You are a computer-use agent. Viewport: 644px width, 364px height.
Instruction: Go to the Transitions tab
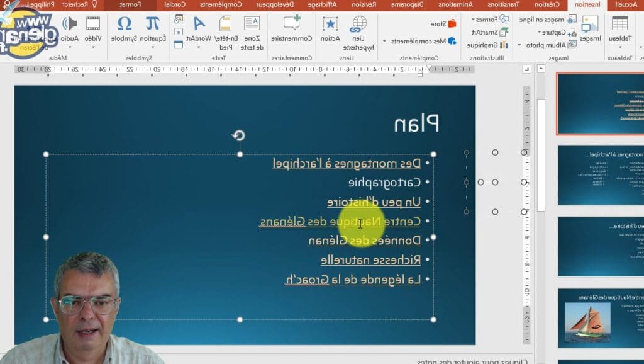point(504,4)
